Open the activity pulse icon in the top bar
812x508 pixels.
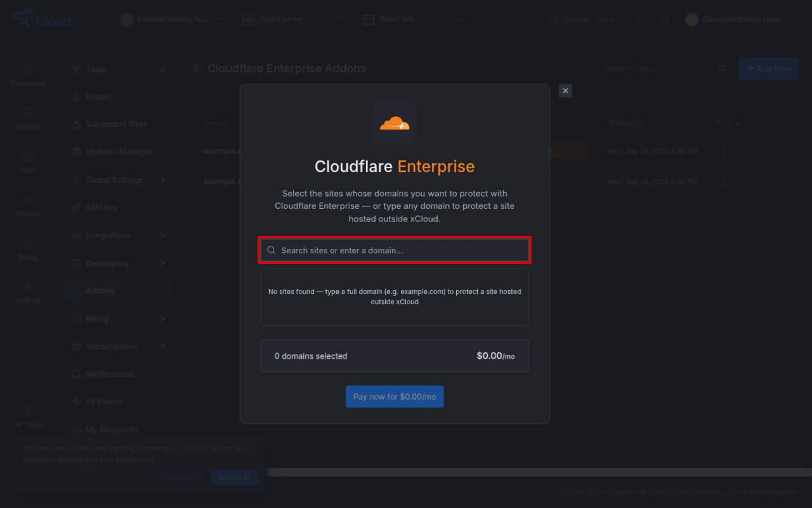tap(638, 20)
